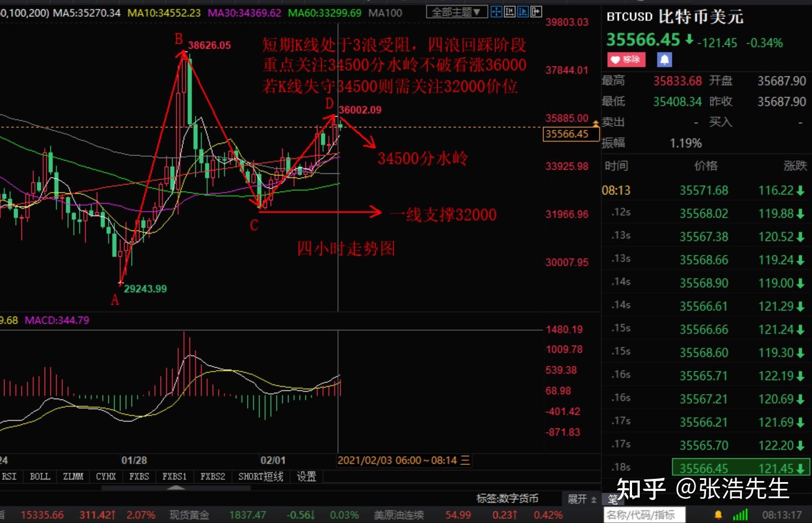Select the ZLMM indicator tab

[x=73, y=477]
